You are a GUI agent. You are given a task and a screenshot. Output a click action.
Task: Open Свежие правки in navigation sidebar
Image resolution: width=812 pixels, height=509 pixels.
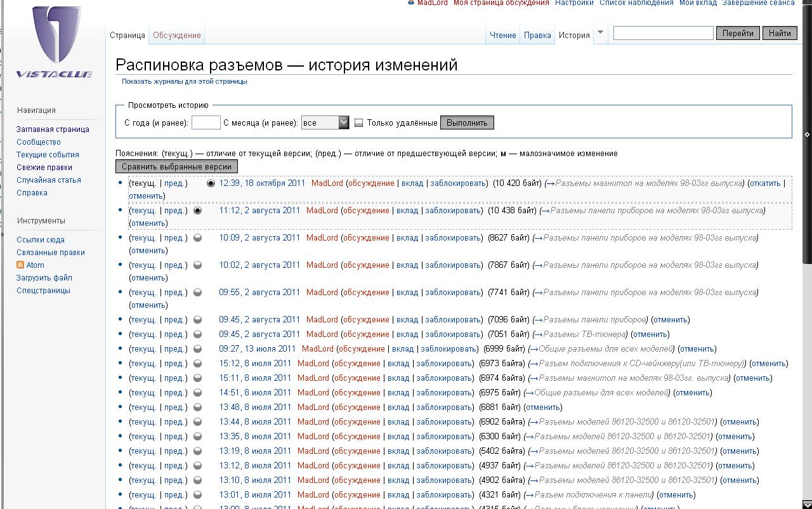(44, 168)
